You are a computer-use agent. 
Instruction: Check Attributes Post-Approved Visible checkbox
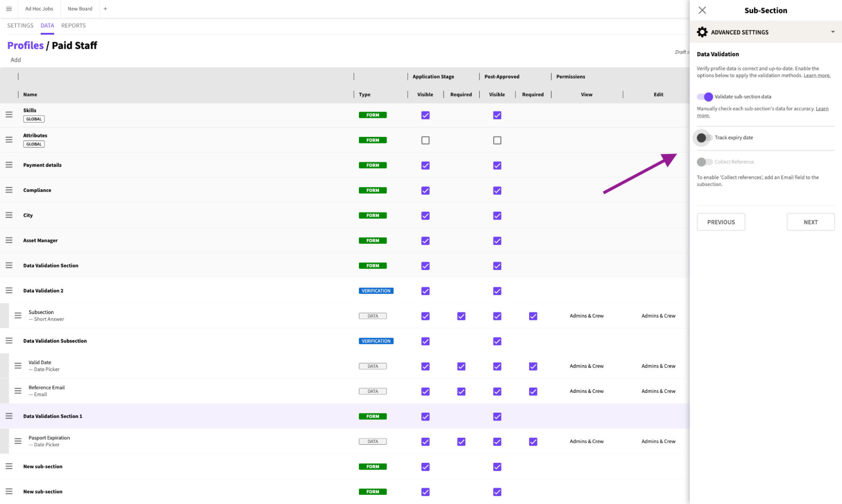497,140
